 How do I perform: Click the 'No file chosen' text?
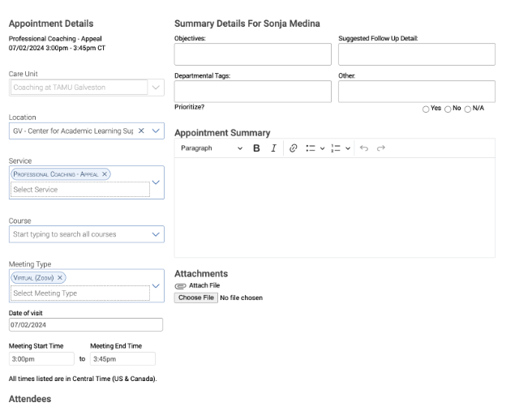(241, 298)
